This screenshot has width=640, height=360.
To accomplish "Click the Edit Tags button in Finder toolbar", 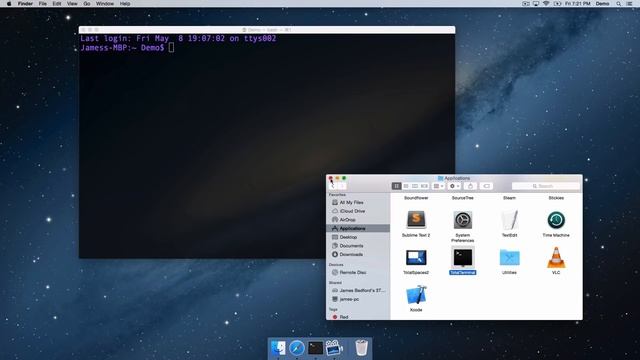I will coord(486,186).
